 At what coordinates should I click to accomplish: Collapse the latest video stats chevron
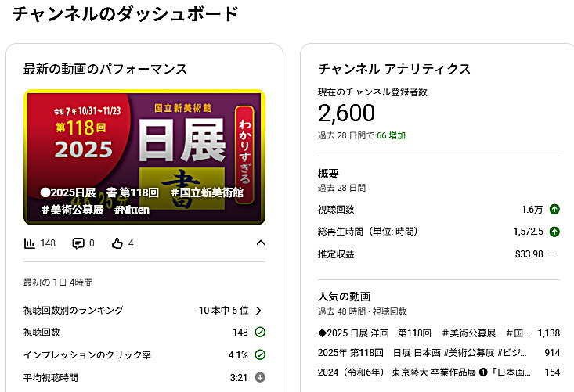tap(260, 243)
